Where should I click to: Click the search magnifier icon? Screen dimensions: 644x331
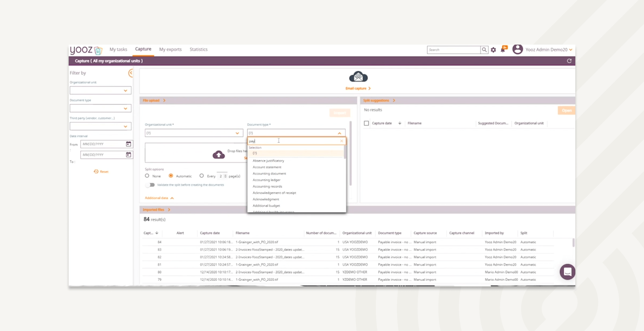484,50
